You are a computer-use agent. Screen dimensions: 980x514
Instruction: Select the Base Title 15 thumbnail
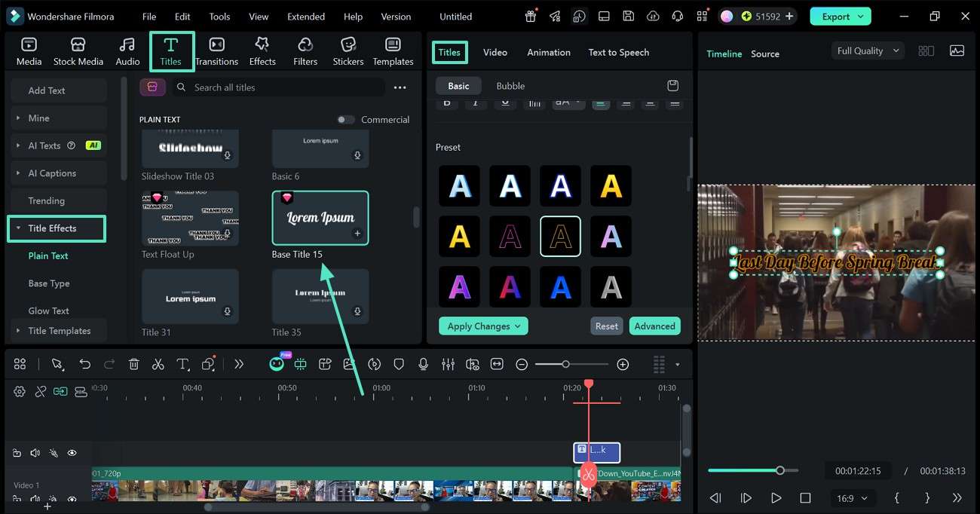(x=320, y=217)
